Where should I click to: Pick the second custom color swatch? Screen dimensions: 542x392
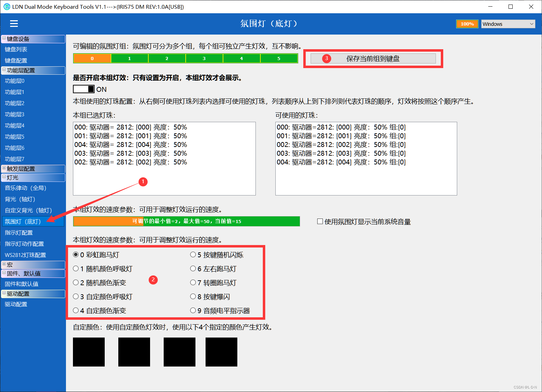(x=134, y=352)
